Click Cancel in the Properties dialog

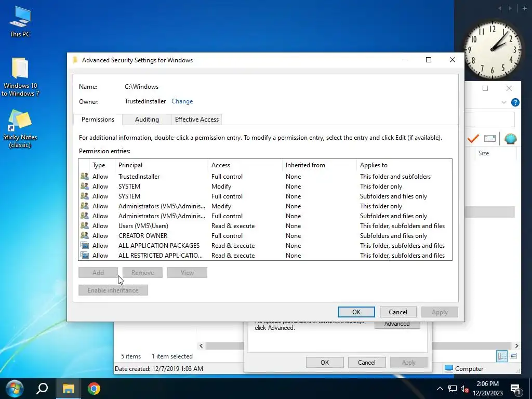[x=366, y=362]
